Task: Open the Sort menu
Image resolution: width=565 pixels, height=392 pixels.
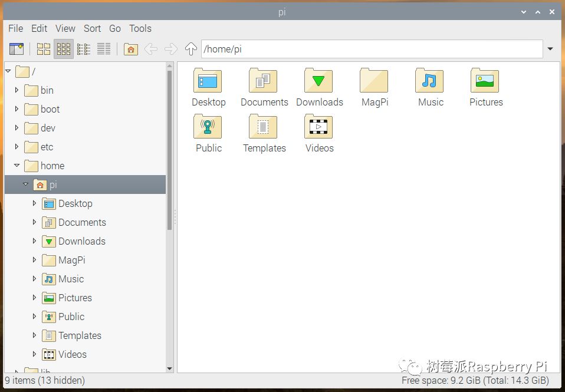Action: pyautogui.click(x=92, y=28)
